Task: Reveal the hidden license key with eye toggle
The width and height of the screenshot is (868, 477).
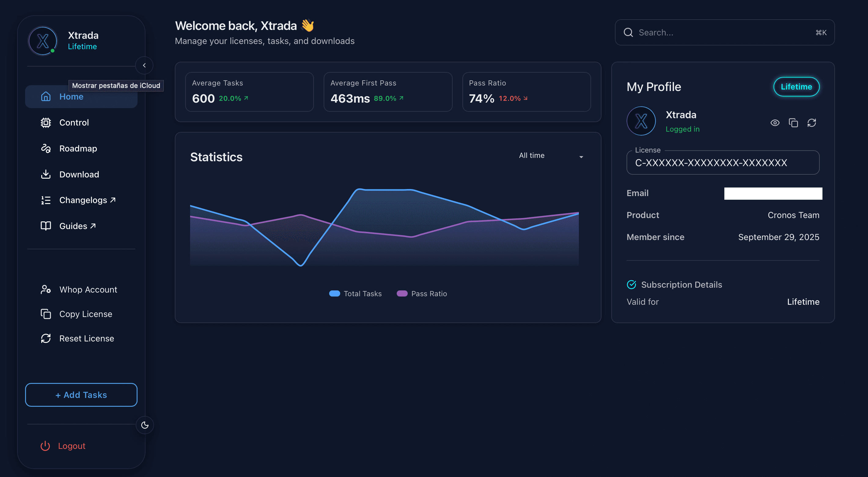Action: 775,122
